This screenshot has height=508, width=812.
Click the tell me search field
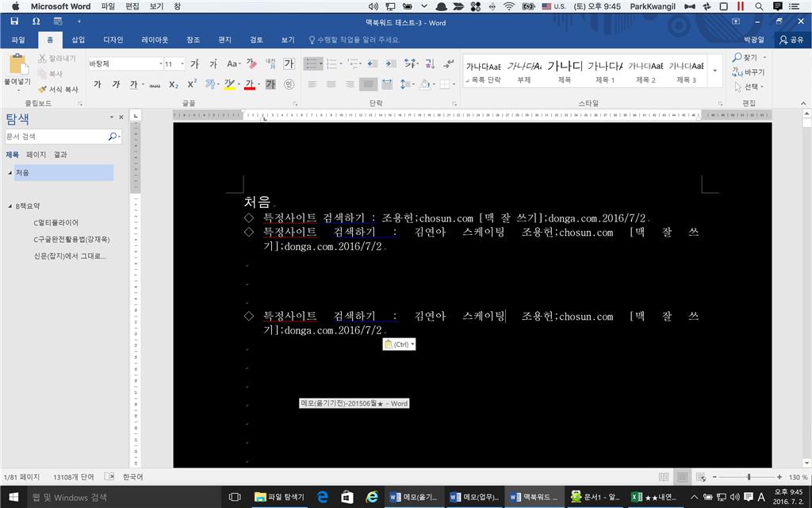click(354, 40)
